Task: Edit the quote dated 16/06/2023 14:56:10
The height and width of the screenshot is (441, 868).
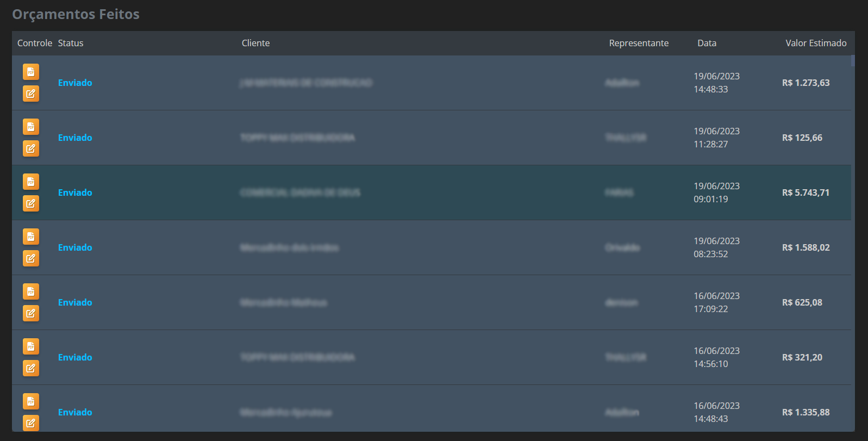Action: coord(31,368)
